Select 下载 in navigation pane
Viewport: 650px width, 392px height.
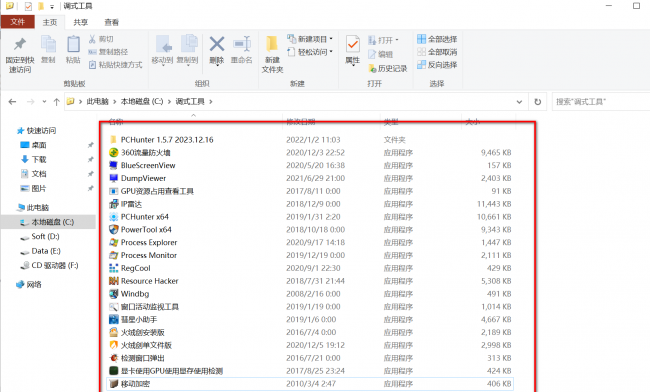34,160
